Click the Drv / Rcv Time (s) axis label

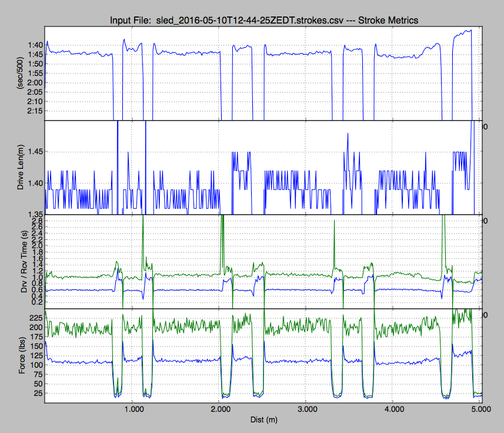(24, 262)
